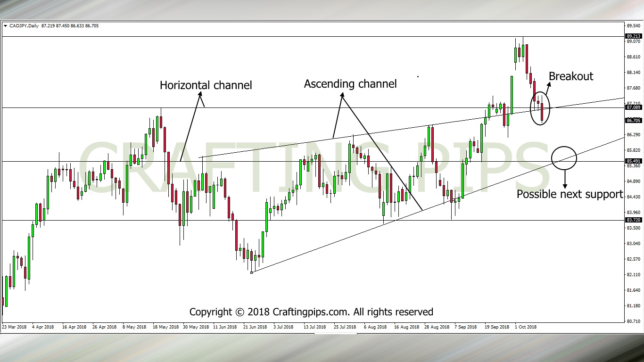The width and height of the screenshot is (644, 362).
Task: Click the 82.570 price scale value
Action: [x=633, y=259]
